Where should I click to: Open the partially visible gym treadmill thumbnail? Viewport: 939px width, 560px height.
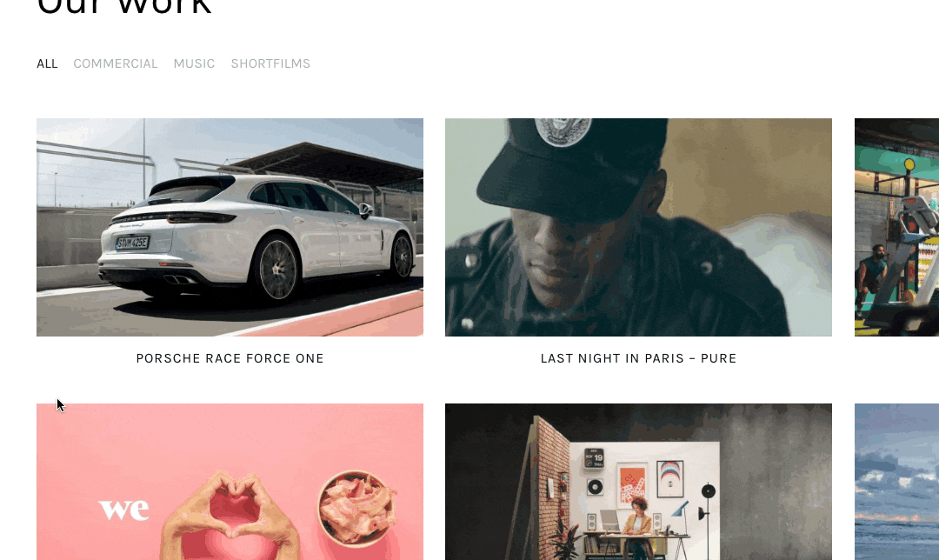896,227
